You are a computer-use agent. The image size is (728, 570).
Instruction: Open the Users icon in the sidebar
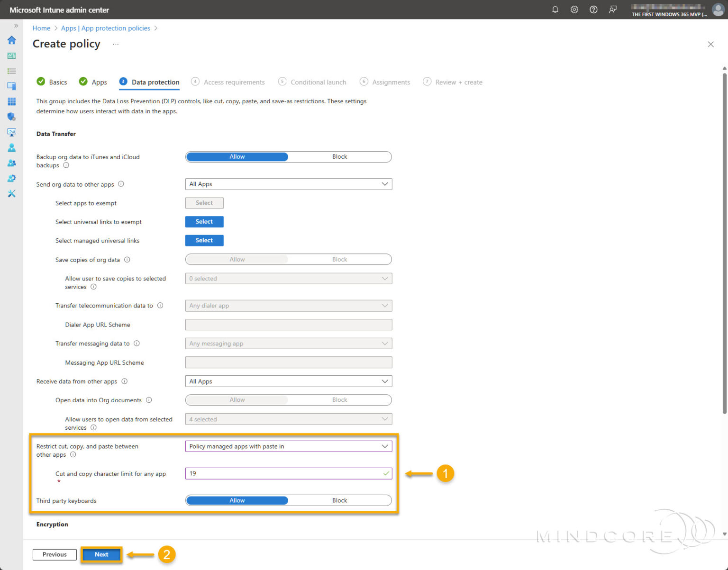(11, 147)
